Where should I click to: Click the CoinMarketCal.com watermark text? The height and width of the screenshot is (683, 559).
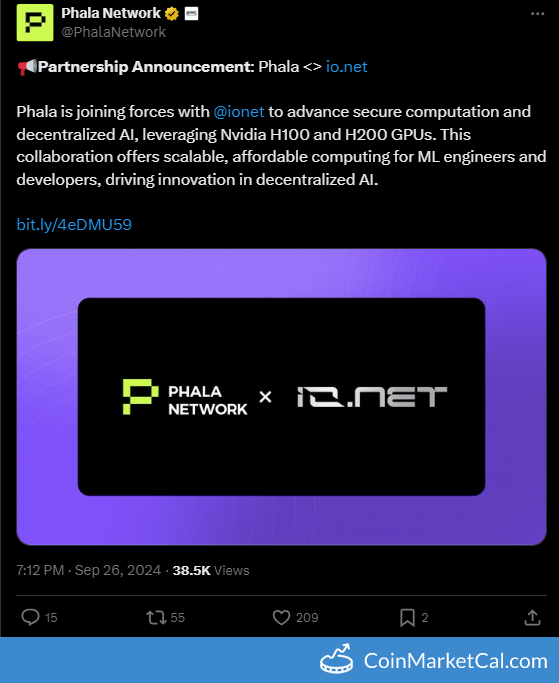click(x=455, y=661)
